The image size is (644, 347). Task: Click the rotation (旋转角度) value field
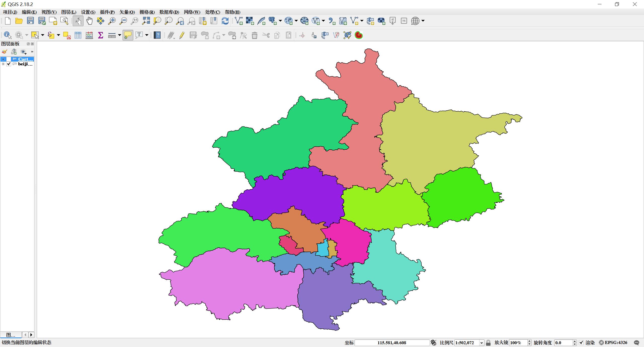pos(563,343)
